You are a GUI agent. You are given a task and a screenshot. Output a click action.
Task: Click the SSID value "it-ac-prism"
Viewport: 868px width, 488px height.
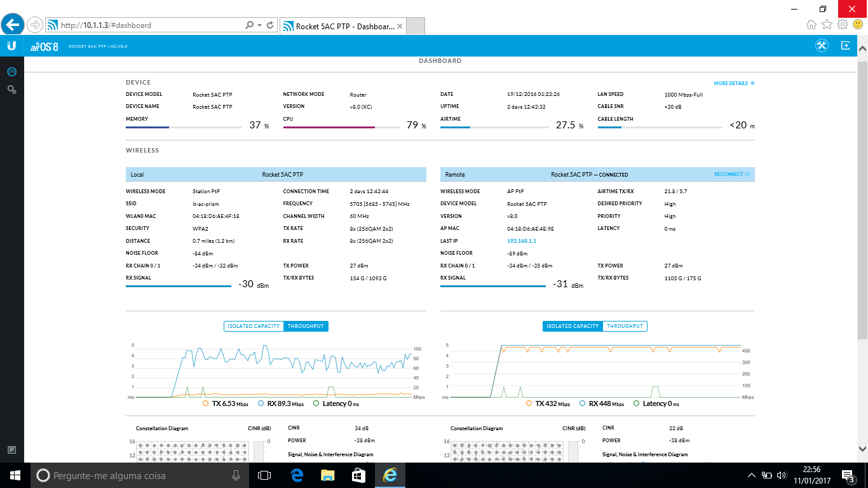[207, 204]
